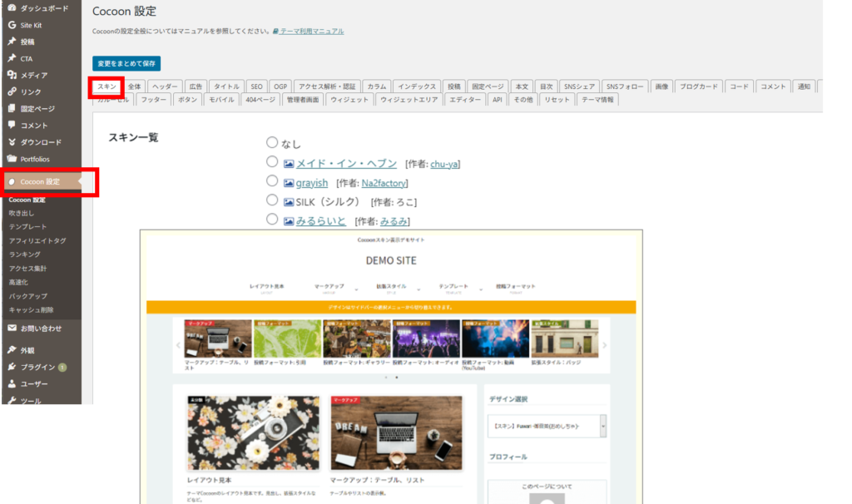
Task: Click the プラグイン update count badge
Action: (62, 367)
